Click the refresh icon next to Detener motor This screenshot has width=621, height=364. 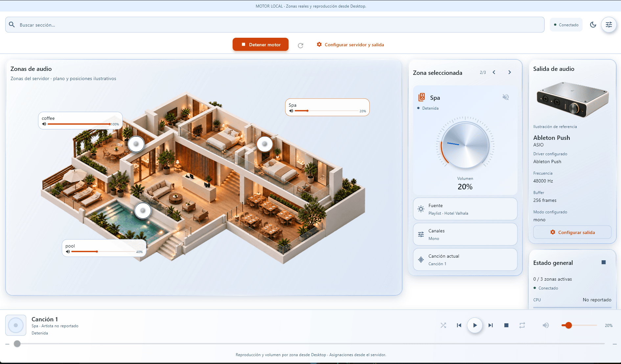(300, 45)
